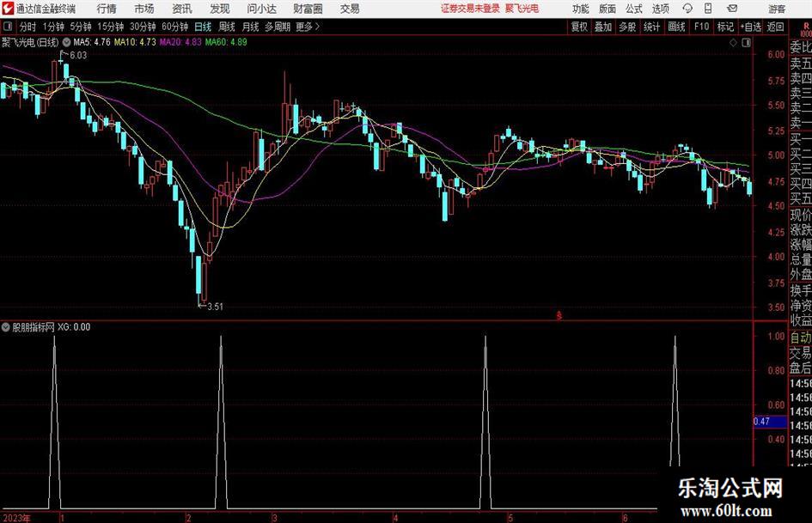Click the 统计 statistics toolbar button
The image size is (812, 523).
coord(651,27)
